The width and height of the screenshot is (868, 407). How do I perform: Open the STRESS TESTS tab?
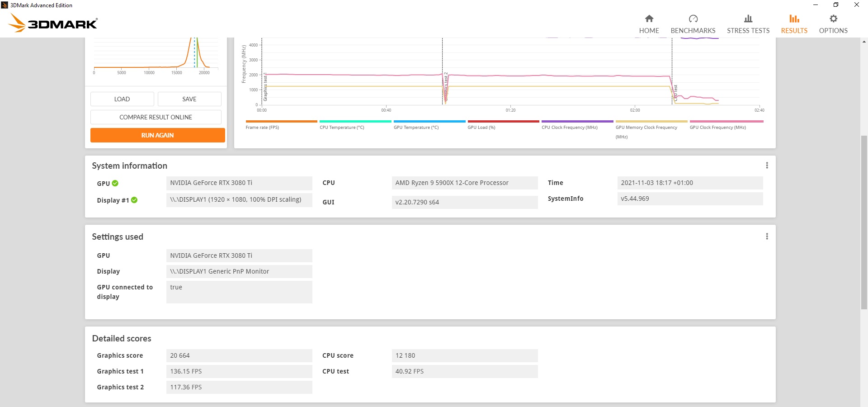748,24
